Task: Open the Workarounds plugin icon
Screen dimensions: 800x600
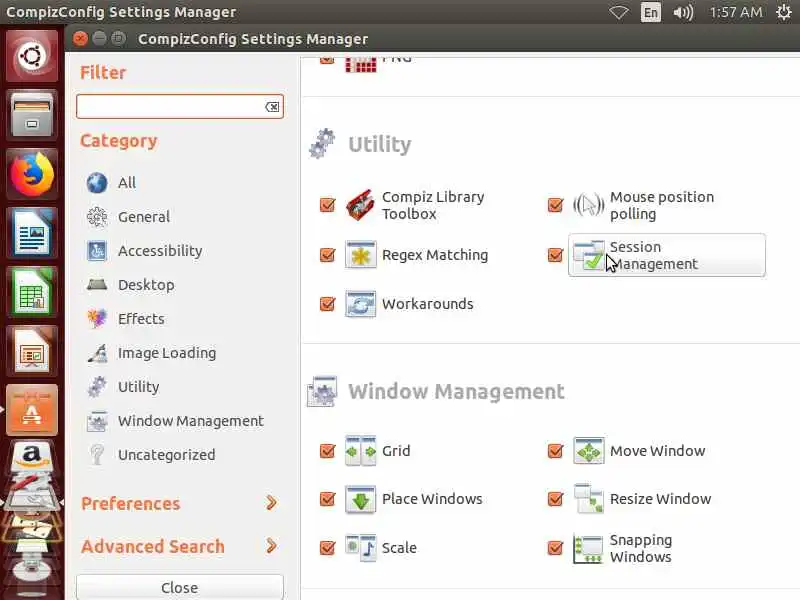Action: (x=360, y=304)
